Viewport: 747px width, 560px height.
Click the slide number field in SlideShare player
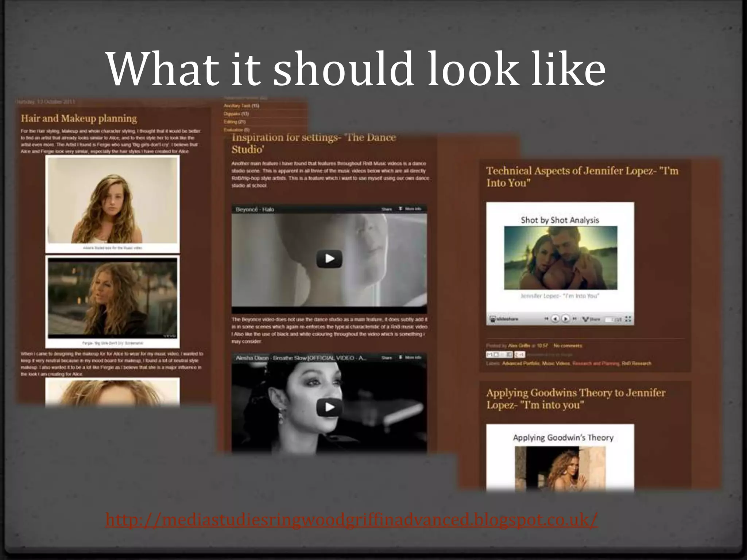609,320
